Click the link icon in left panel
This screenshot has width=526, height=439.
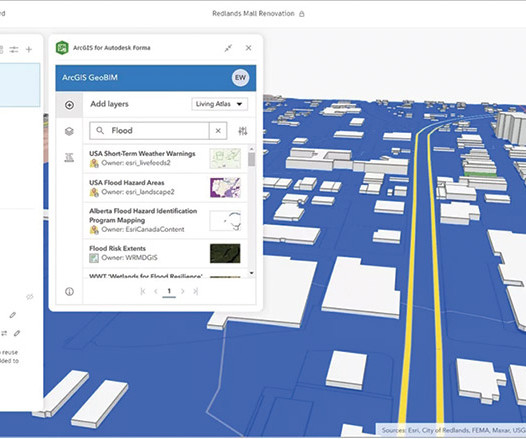point(30,297)
